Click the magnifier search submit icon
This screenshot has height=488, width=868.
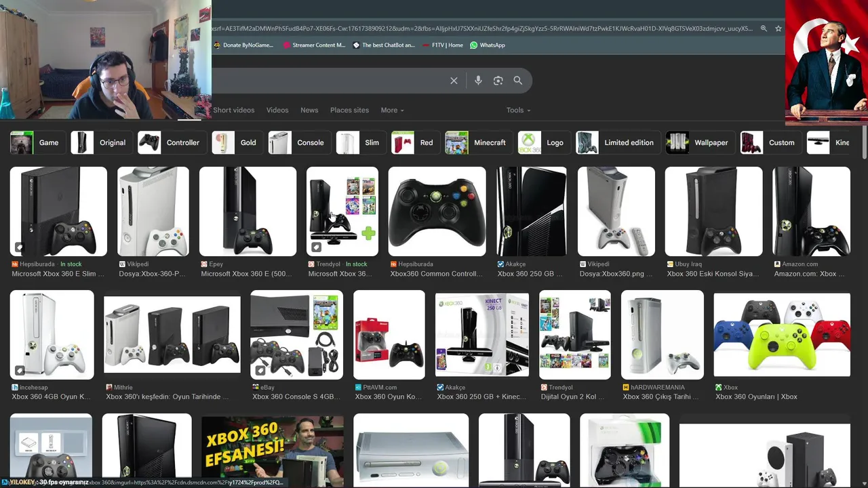click(517, 81)
